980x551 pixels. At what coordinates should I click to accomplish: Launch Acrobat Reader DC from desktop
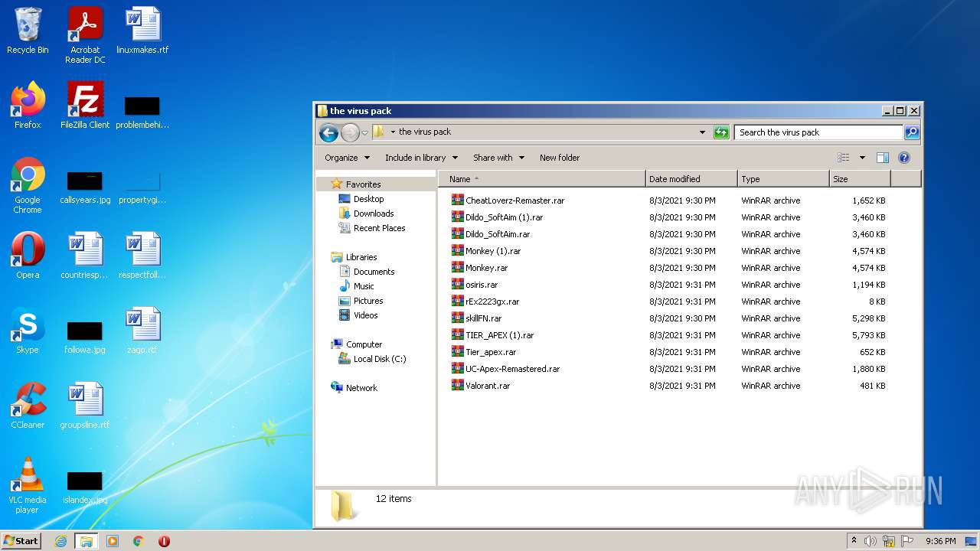[x=85, y=35]
